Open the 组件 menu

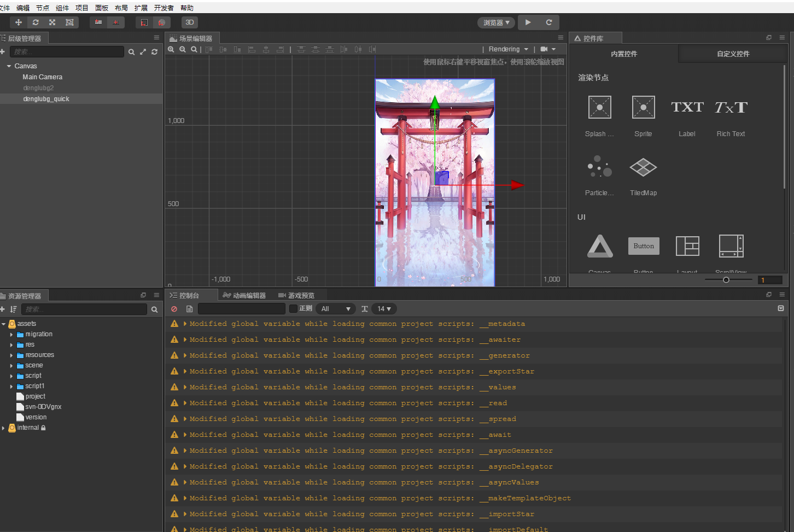[62, 7]
